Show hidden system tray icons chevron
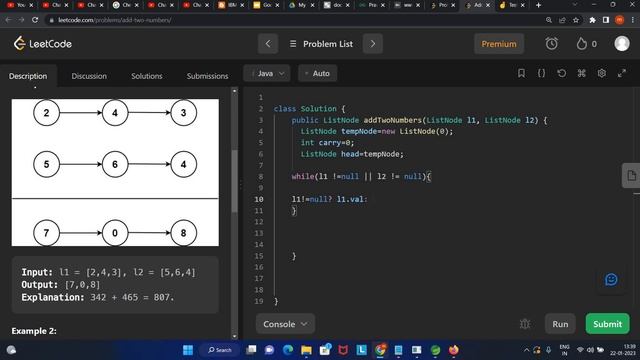The height and width of the screenshot is (360, 640). click(526, 350)
